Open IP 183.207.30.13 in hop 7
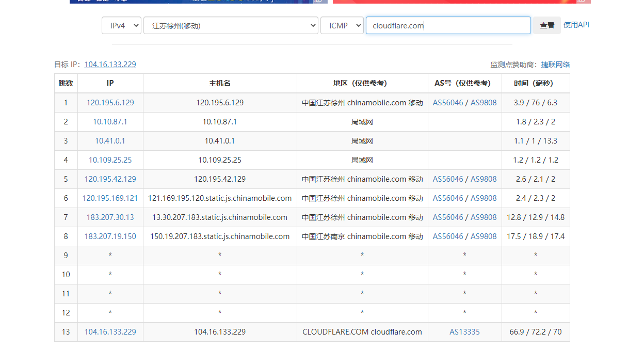 (x=110, y=217)
